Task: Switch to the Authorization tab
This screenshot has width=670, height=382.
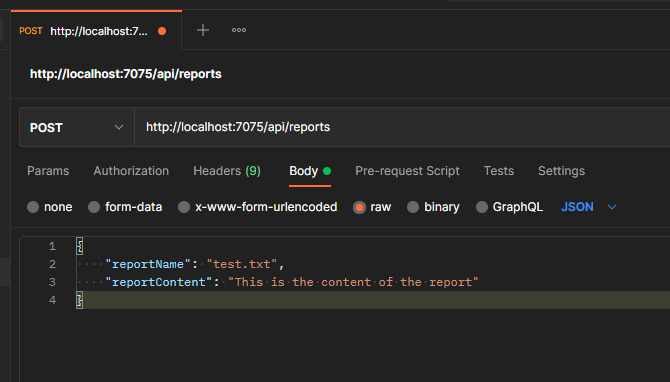Action: click(131, 171)
